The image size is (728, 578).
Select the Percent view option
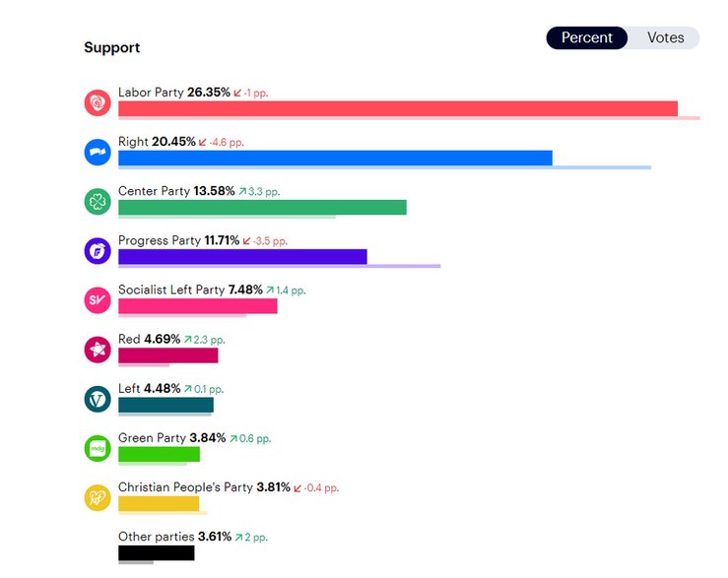tap(587, 38)
